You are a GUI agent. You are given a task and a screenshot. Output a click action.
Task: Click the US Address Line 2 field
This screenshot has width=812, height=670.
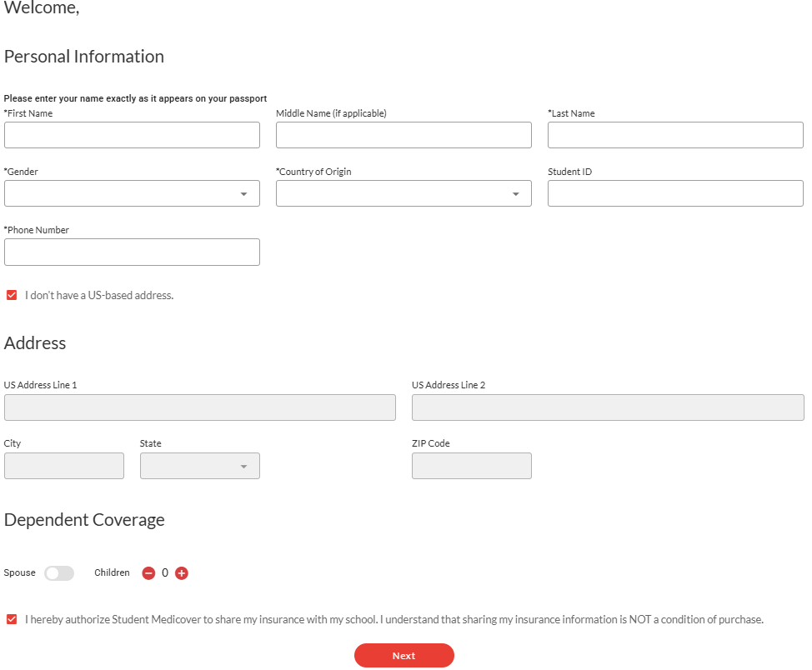608,407
